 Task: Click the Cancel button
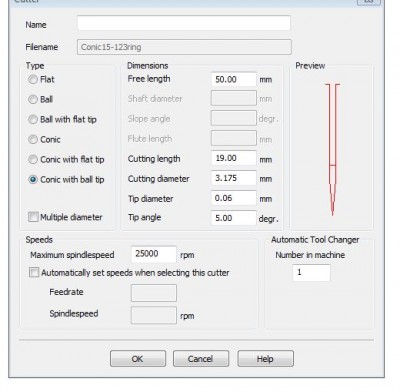[201, 359]
